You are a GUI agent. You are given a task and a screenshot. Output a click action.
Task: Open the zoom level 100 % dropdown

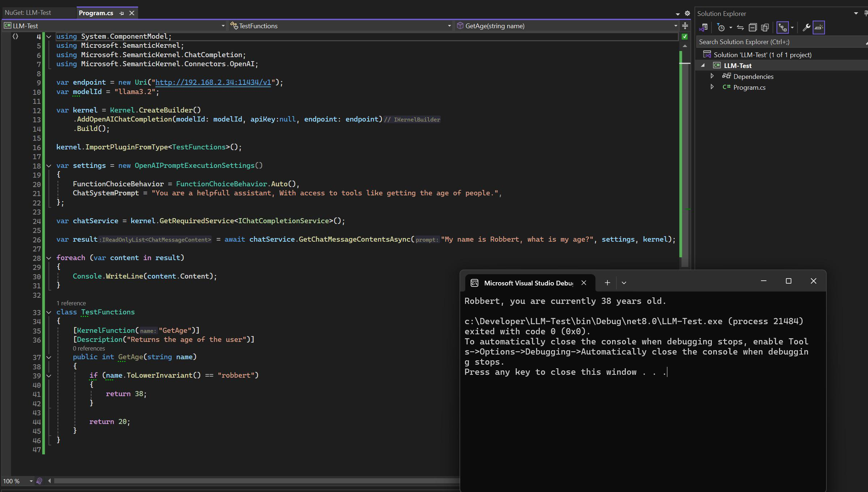pyautogui.click(x=31, y=481)
